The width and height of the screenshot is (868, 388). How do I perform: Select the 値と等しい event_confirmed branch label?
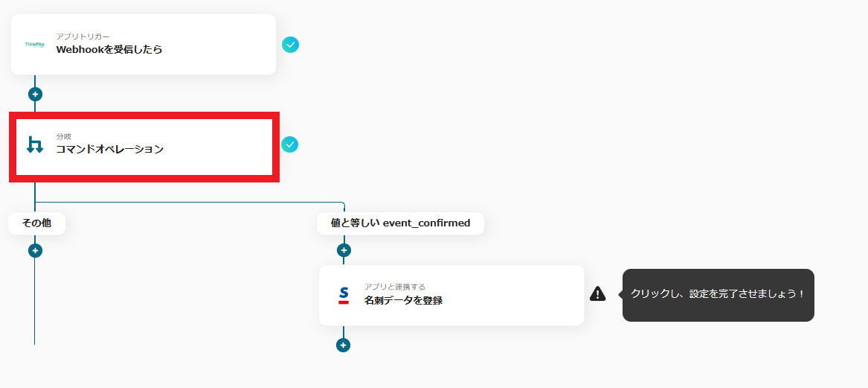coord(400,223)
